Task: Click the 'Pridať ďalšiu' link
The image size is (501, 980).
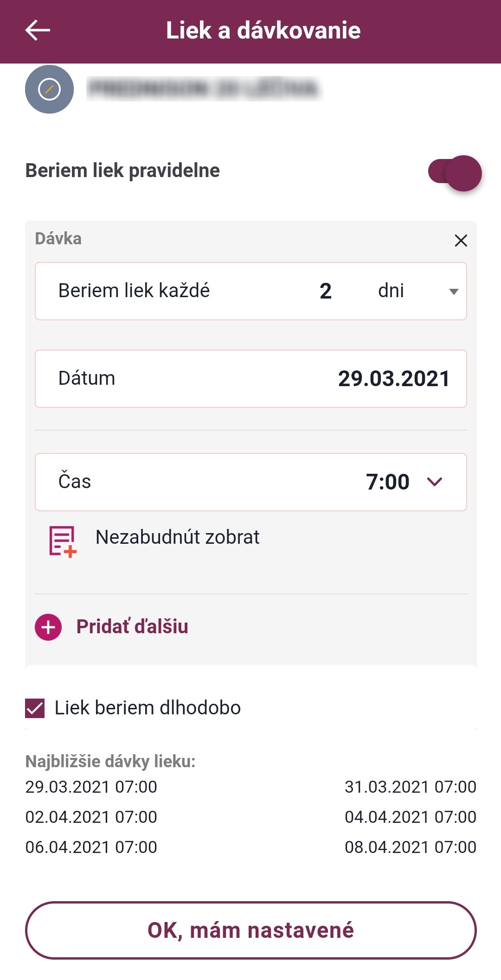Action: 132,627
